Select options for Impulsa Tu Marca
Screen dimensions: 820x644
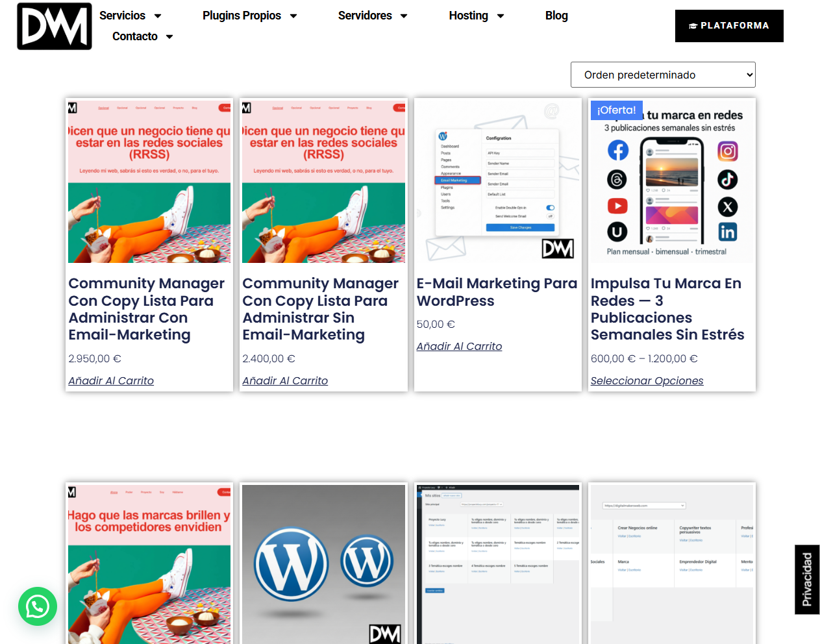tap(647, 381)
